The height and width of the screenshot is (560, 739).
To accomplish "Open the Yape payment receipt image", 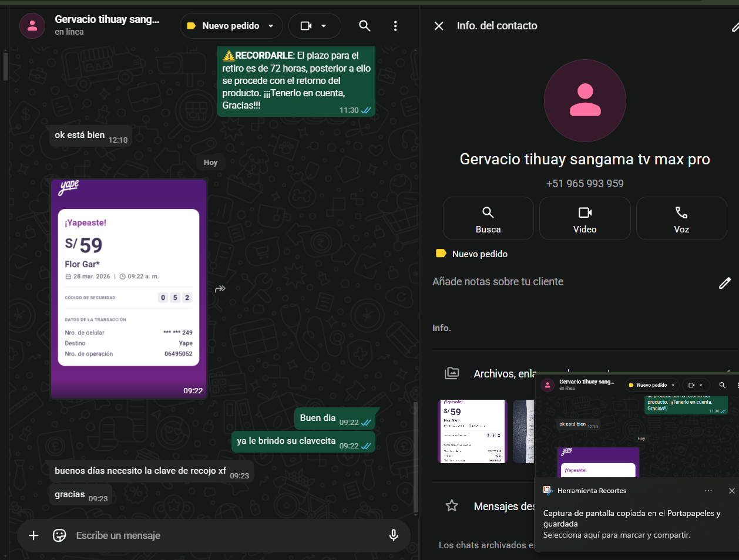I will click(129, 288).
